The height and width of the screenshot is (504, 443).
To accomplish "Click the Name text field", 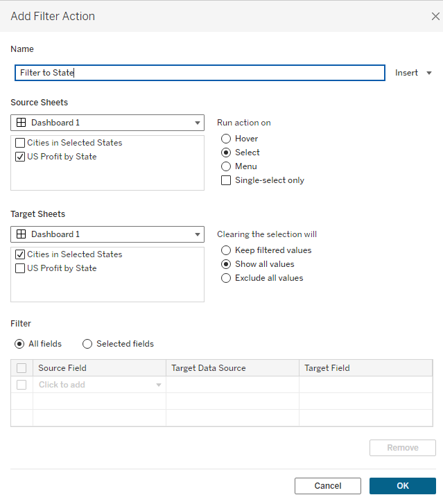I will click(x=200, y=73).
